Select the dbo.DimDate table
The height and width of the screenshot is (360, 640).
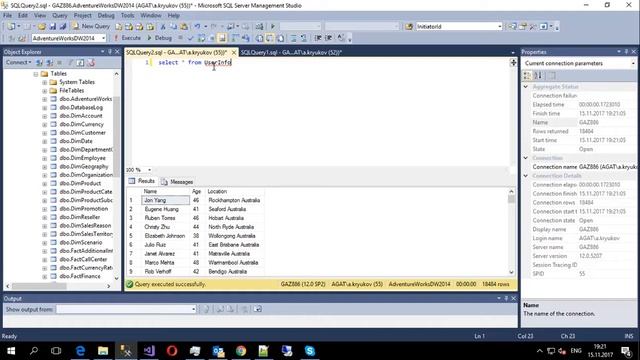tap(76, 141)
